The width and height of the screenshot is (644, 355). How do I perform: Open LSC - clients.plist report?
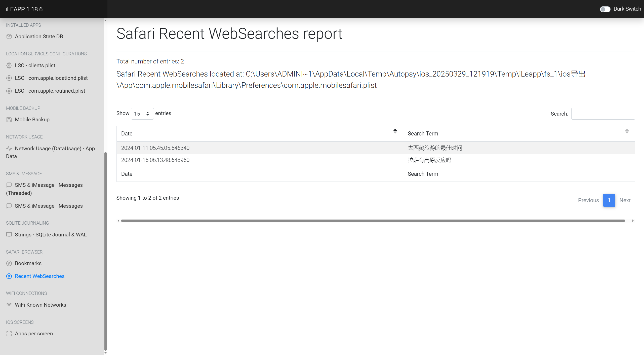tap(35, 65)
